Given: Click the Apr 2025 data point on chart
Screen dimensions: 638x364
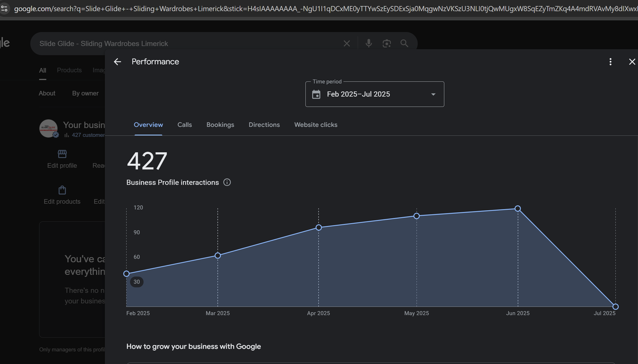Looking at the screenshot, I should click(x=319, y=228).
